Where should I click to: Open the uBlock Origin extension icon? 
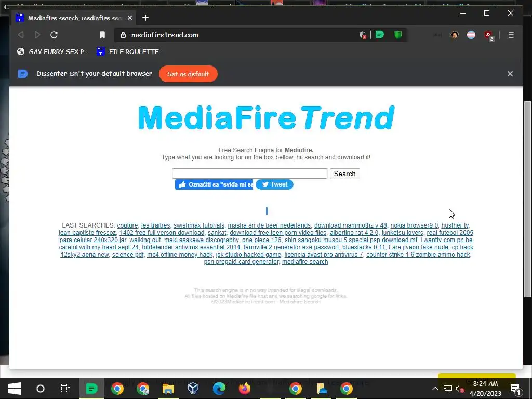tap(488, 35)
